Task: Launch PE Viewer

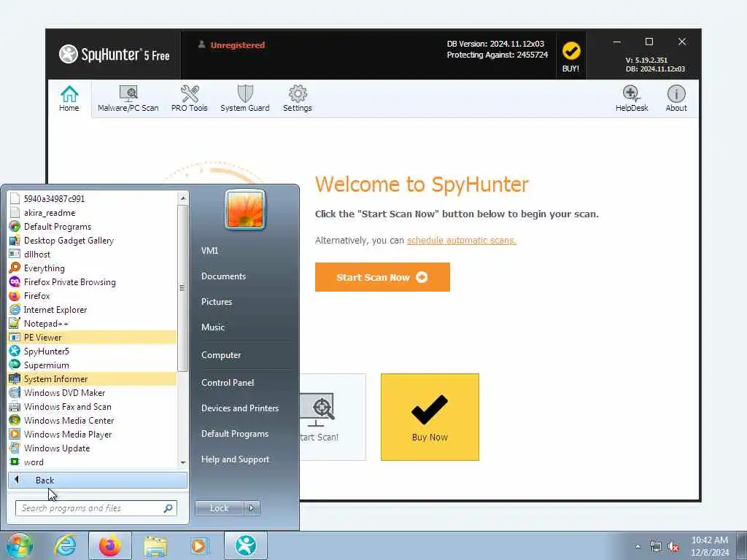Action: 93,337
